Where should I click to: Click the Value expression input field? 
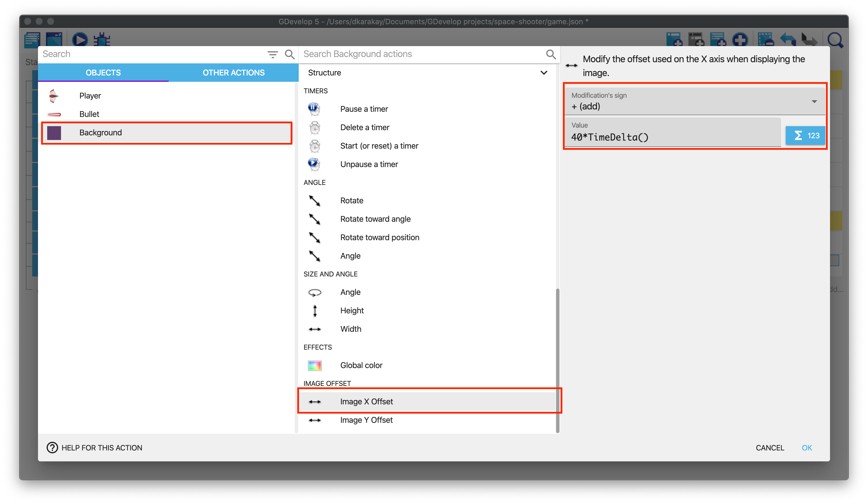click(672, 137)
